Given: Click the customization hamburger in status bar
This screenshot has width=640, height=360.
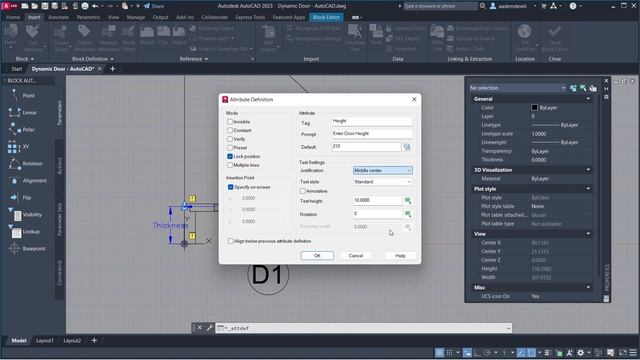Looking at the screenshot, I should (633, 353).
